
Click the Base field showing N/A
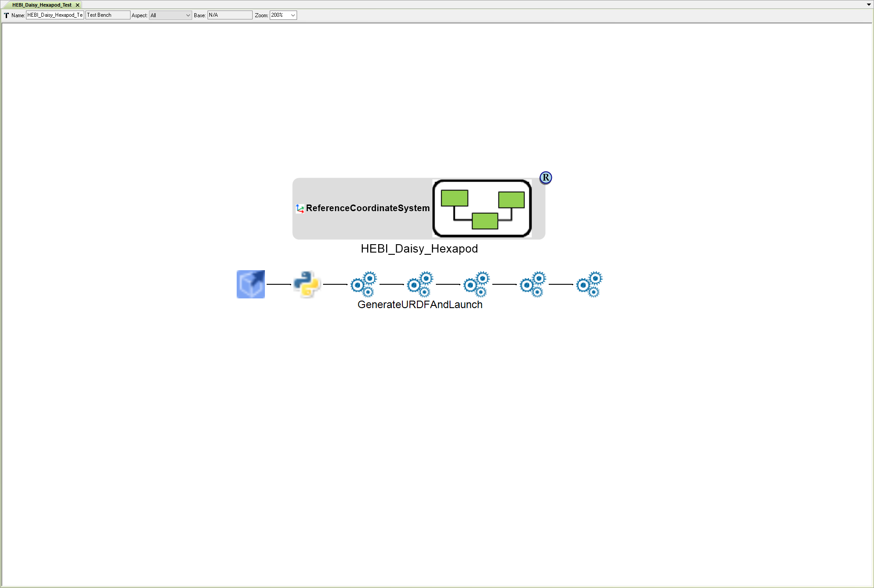pyautogui.click(x=230, y=15)
